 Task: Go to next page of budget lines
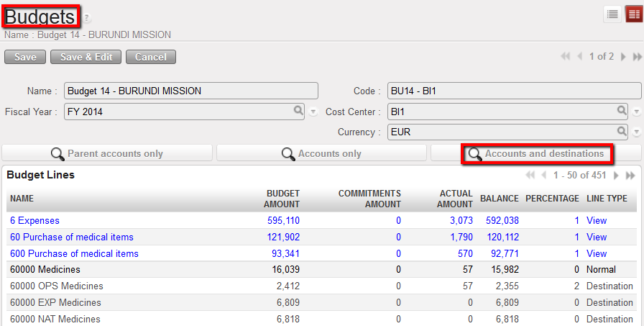(615, 176)
